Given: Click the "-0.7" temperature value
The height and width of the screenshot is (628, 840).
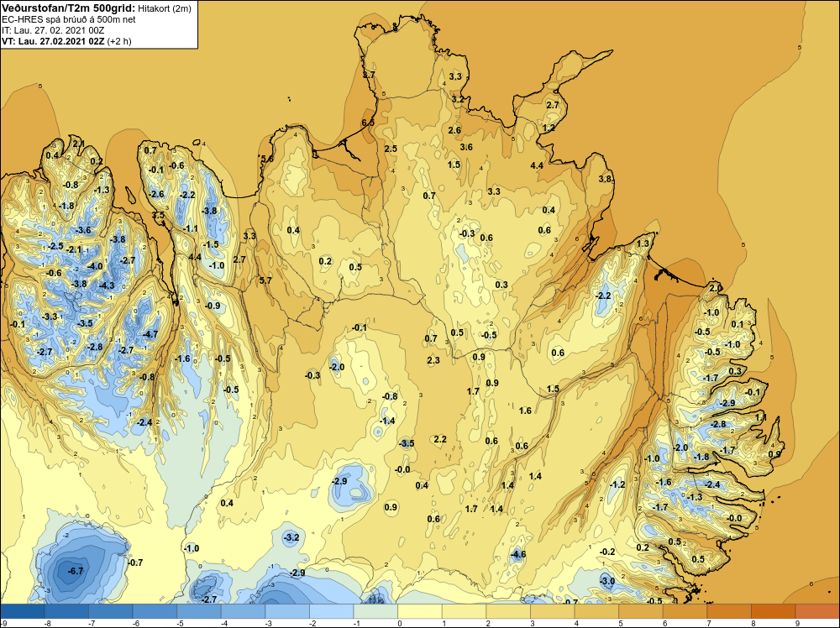Looking at the screenshot, I should coord(135,563).
